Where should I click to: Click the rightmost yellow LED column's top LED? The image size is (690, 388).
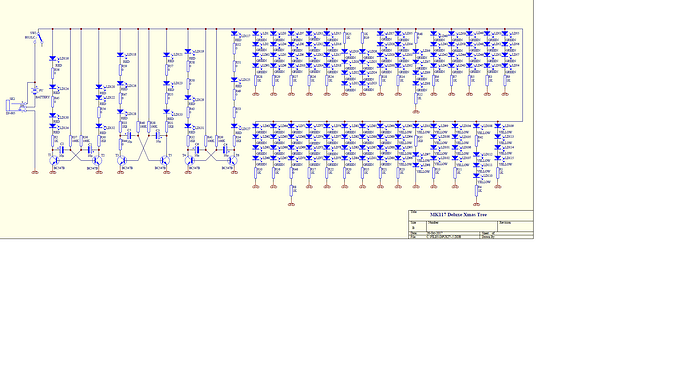[x=498, y=126]
